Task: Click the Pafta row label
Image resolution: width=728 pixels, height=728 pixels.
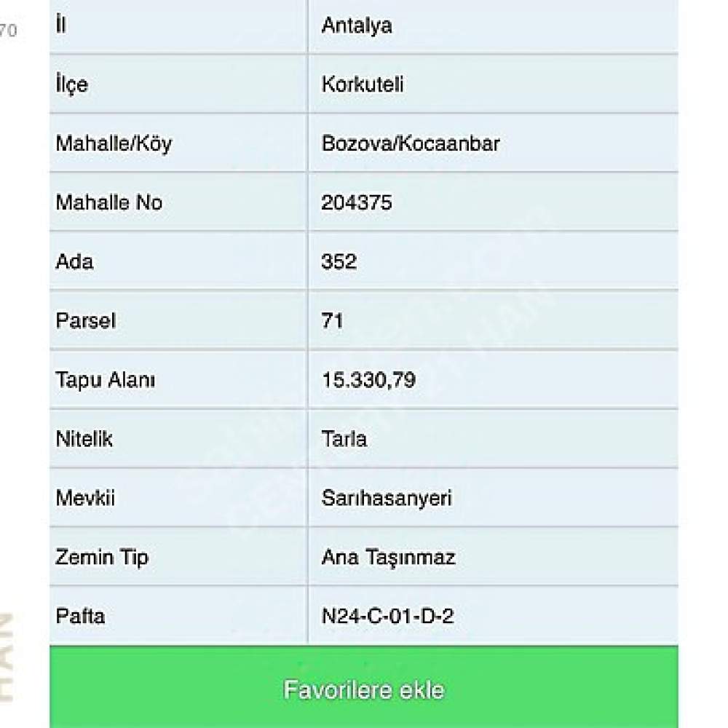Action: click(x=80, y=616)
